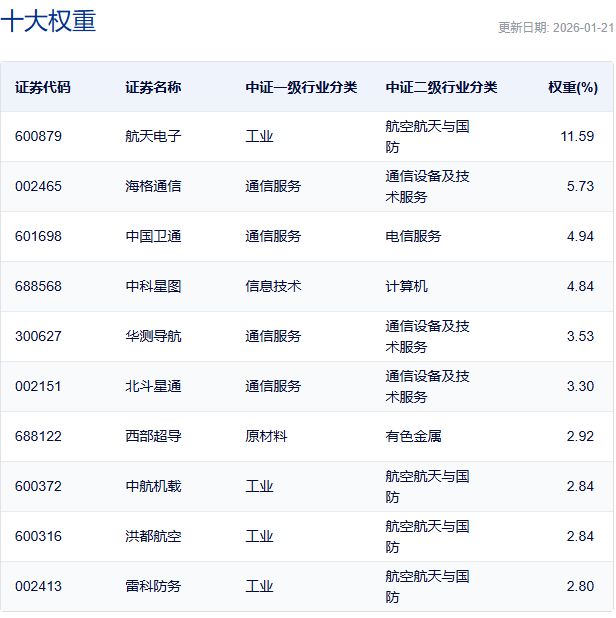616x618 pixels.
Task: Click the 权重(%) column header
Action: [572, 87]
